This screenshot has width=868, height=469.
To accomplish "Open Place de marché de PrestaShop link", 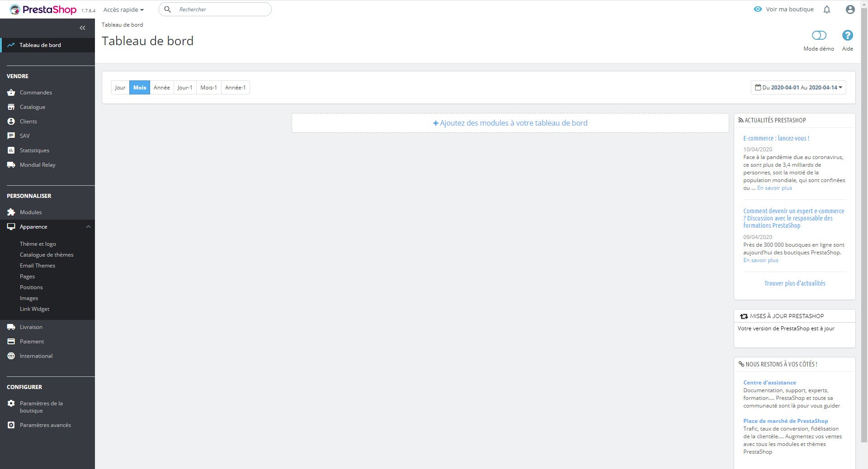I will coord(786,421).
